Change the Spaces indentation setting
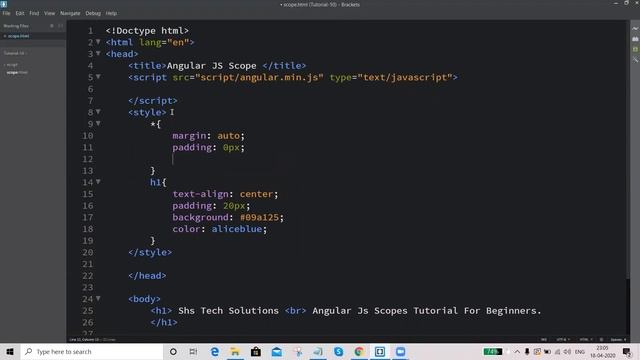 618,340
